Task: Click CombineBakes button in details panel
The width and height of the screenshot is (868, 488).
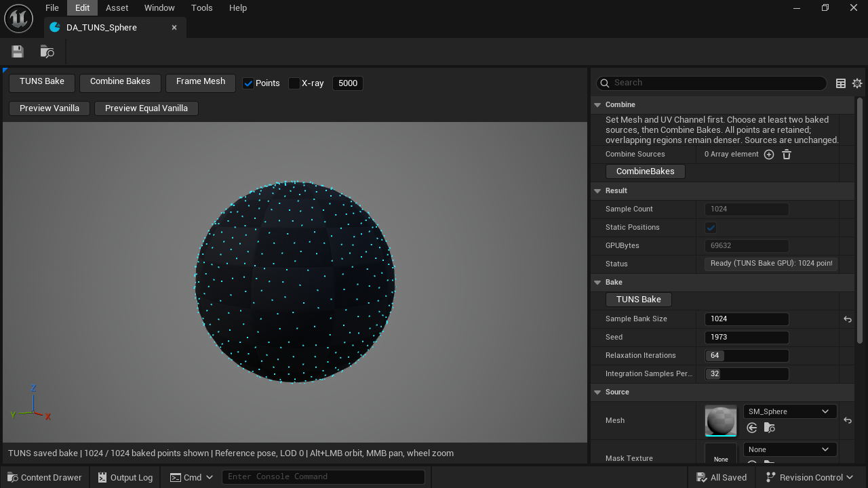Action: tap(646, 171)
